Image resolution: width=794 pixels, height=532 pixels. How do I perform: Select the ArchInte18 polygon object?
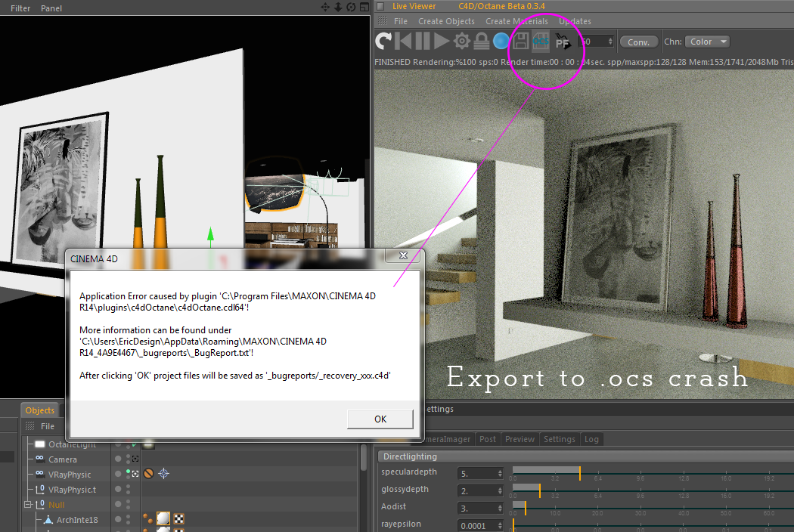77,520
